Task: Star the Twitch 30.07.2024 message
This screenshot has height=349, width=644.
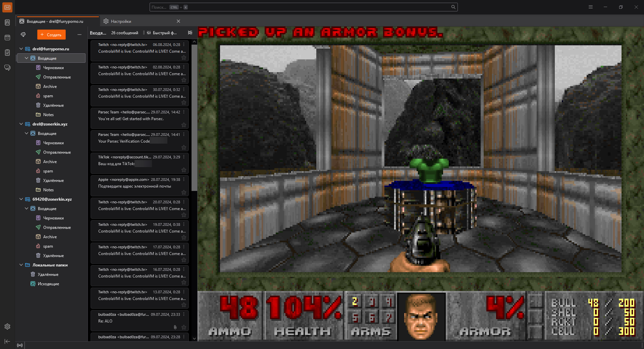Action: [x=184, y=103]
